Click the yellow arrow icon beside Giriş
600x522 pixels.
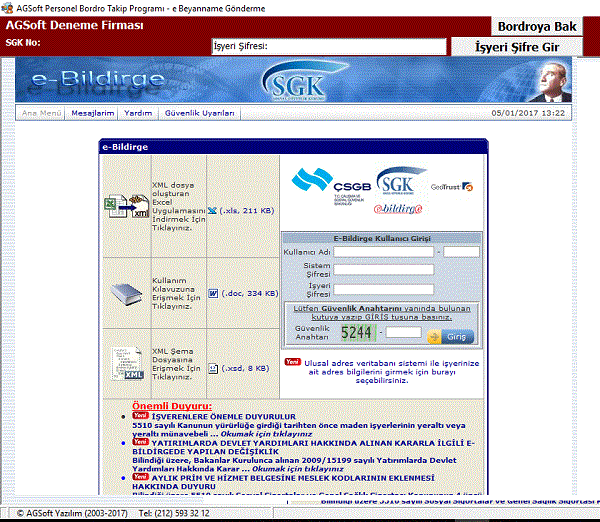tap(434, 337)
